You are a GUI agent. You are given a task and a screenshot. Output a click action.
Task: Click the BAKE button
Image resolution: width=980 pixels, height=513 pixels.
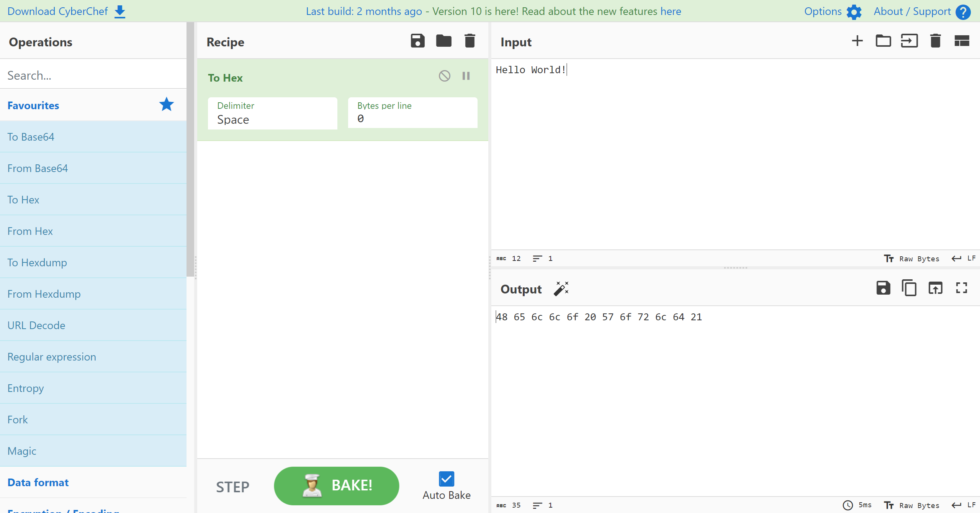[336, 486]
